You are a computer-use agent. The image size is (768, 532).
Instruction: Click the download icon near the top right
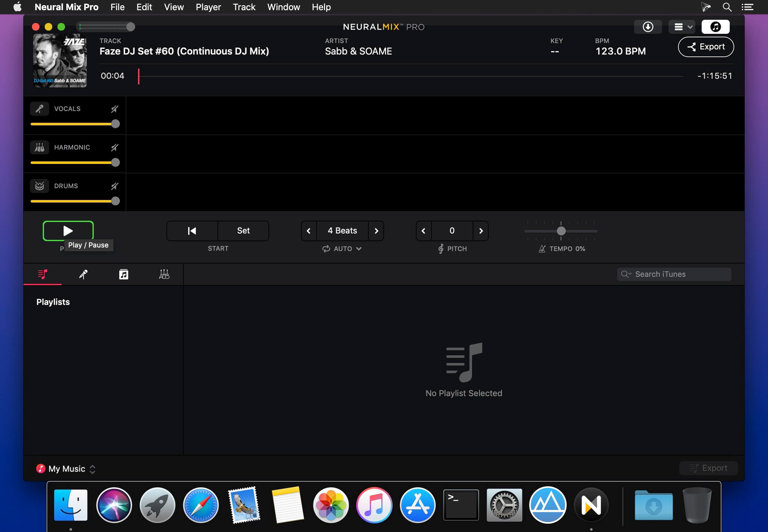[x=648, y=27]
